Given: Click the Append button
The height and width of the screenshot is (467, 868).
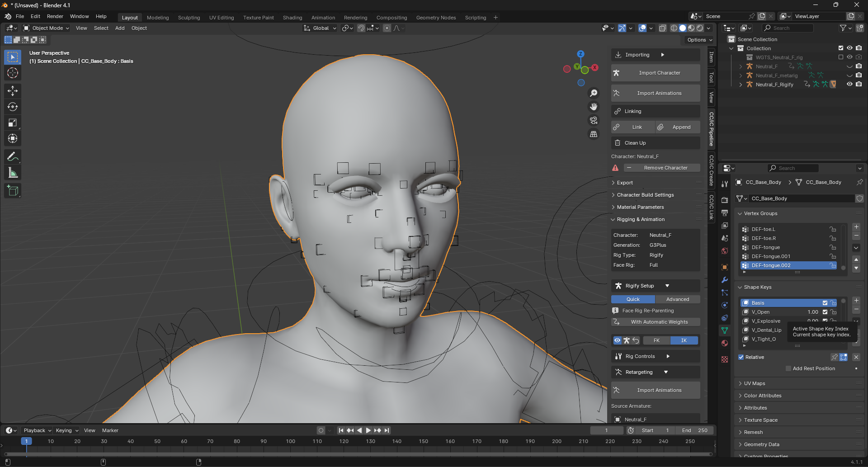Looking at the screenshot, I should 678,127.
